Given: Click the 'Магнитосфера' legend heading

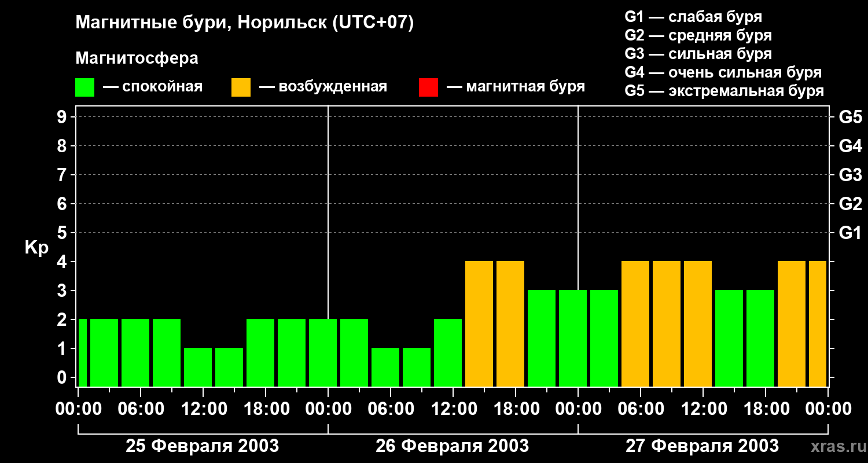Looking at the screenshot, I should pos(137,58).
